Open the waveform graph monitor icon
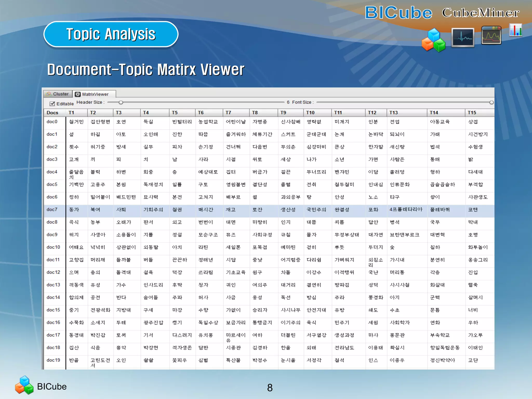 point(491,35)
